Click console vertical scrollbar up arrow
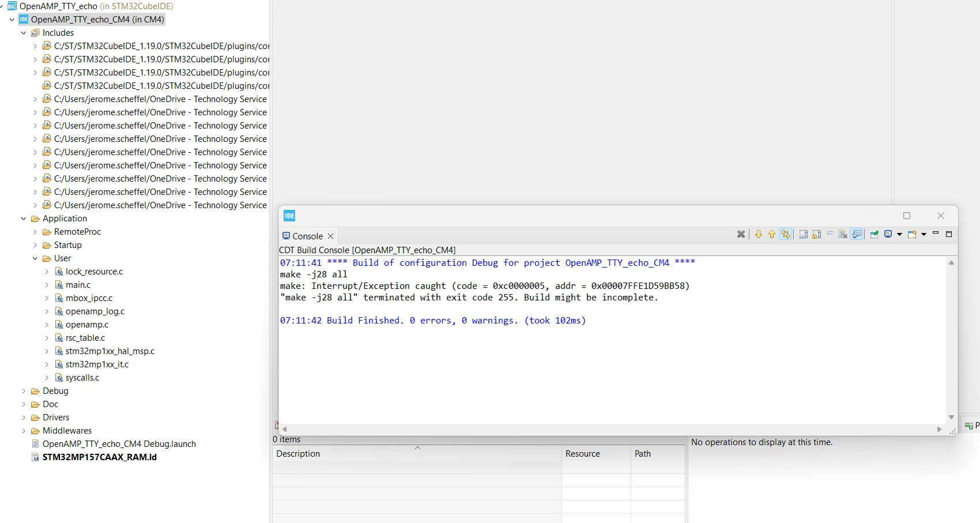The height and width of the screenshot is (523, 980). pos(951,263)
